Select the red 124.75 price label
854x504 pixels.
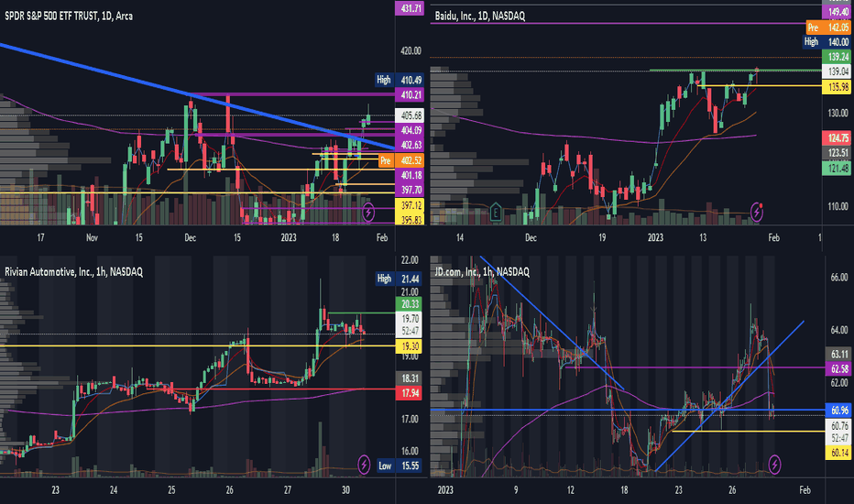point(837,137)
